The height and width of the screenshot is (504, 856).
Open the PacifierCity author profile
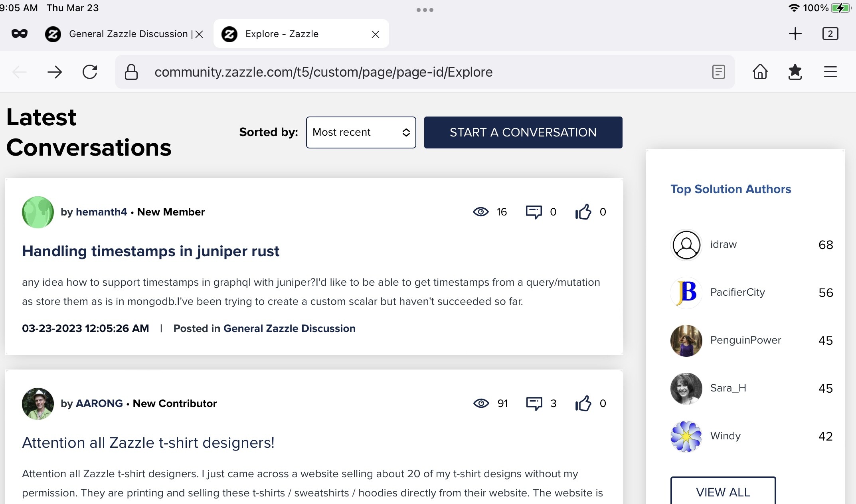coord(737,292)
